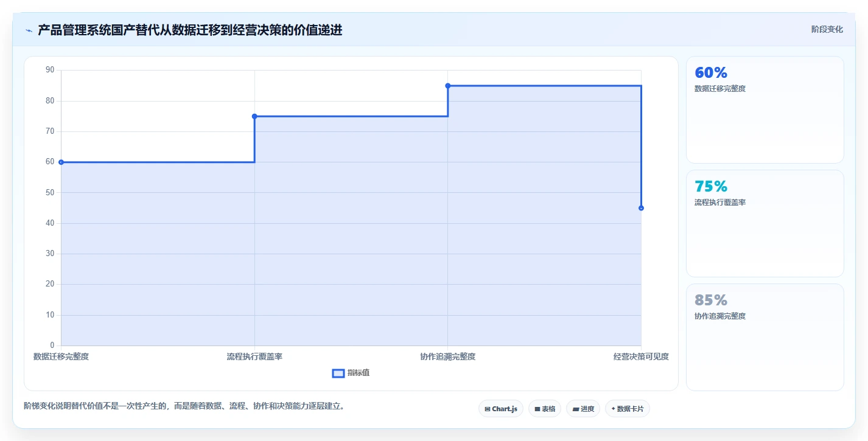Click the y-axis label 90
Image resolution: width=868 pixels, height=441 pixels.
pos(50,70)
